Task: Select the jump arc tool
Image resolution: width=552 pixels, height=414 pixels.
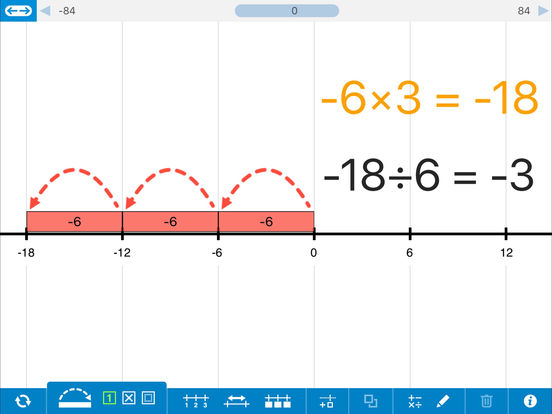Action: click(75, 398)
